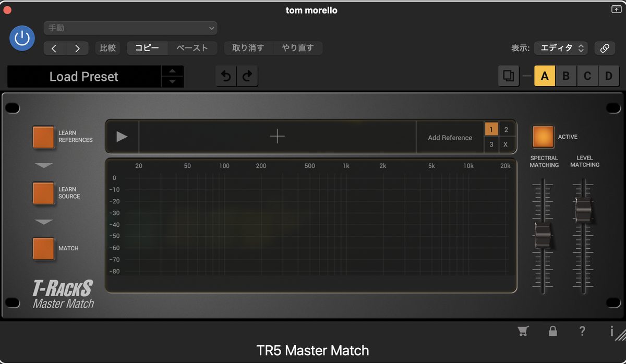Open the shopping cart store icon
The width and height of the screenshot is (626, 364).
click(522, 331)
